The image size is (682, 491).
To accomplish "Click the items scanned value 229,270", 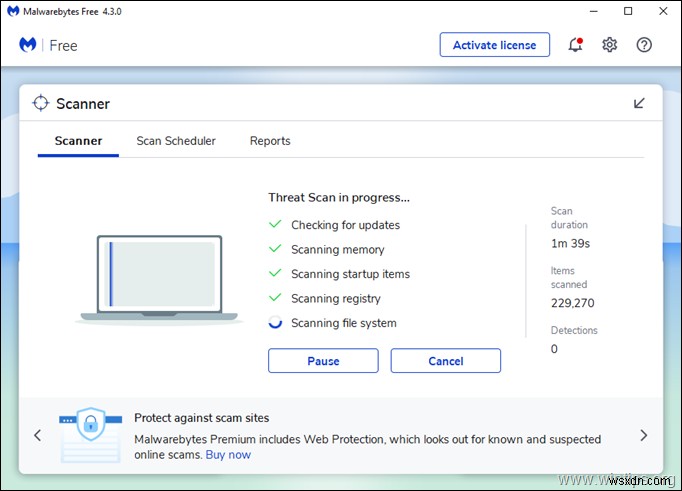I will 572,303.
